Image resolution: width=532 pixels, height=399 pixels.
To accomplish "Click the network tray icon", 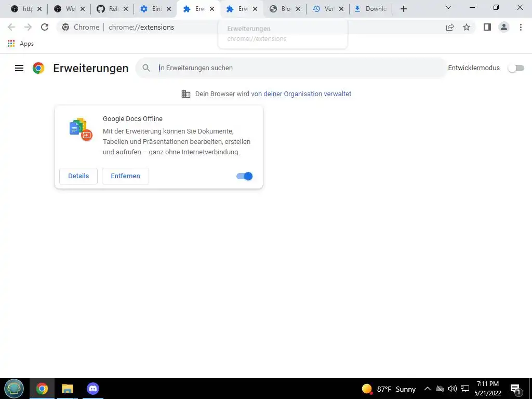I will click(465, 389).
